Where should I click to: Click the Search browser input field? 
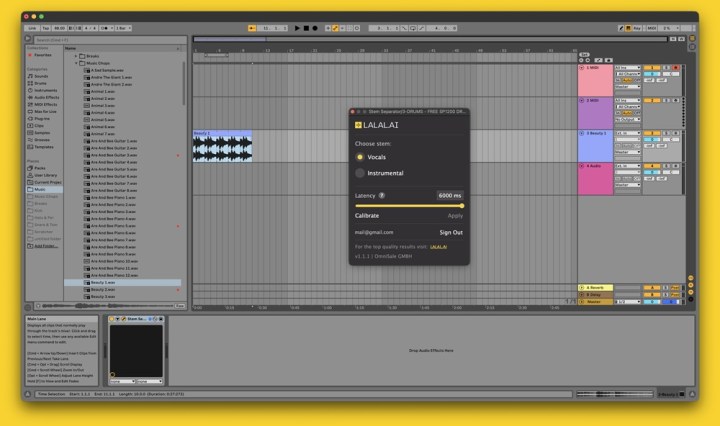[105, 39]
